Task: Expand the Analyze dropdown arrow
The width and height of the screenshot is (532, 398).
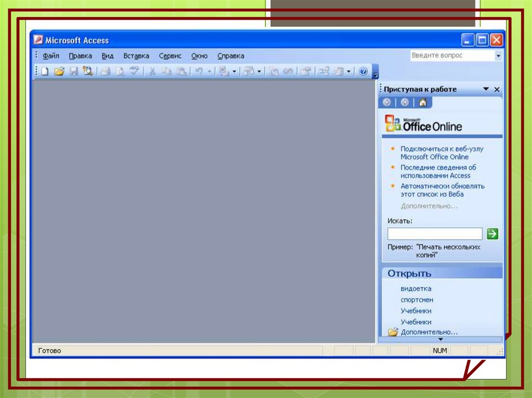Action: tap(259, 71)
